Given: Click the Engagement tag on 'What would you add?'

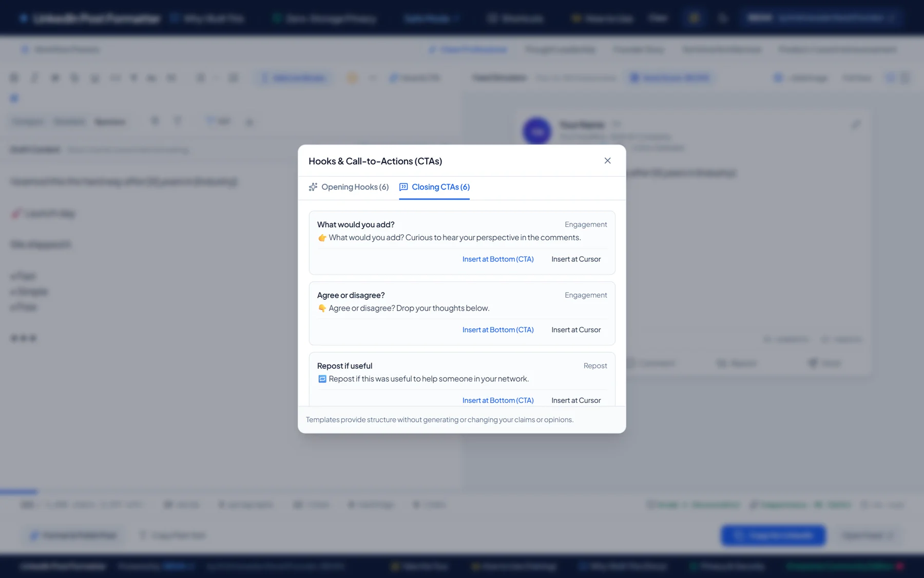Looking at the screenshot, I should tap(586, 225).
